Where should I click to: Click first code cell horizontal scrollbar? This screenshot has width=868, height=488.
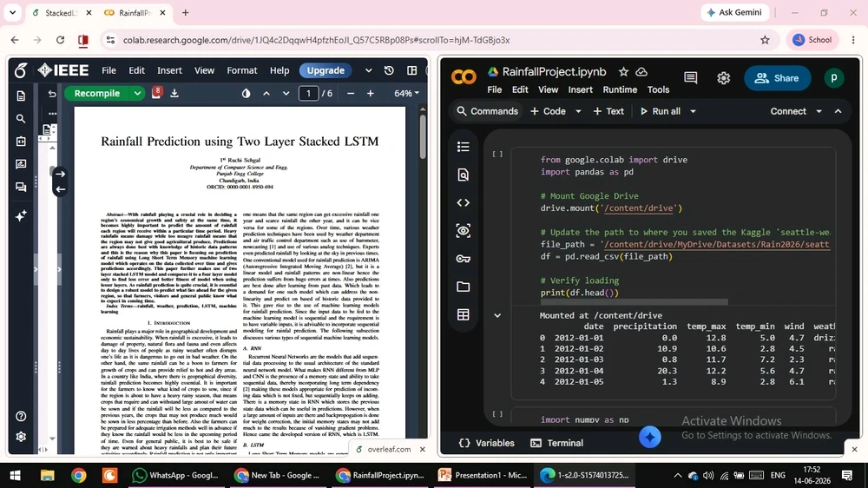[634, 302]
